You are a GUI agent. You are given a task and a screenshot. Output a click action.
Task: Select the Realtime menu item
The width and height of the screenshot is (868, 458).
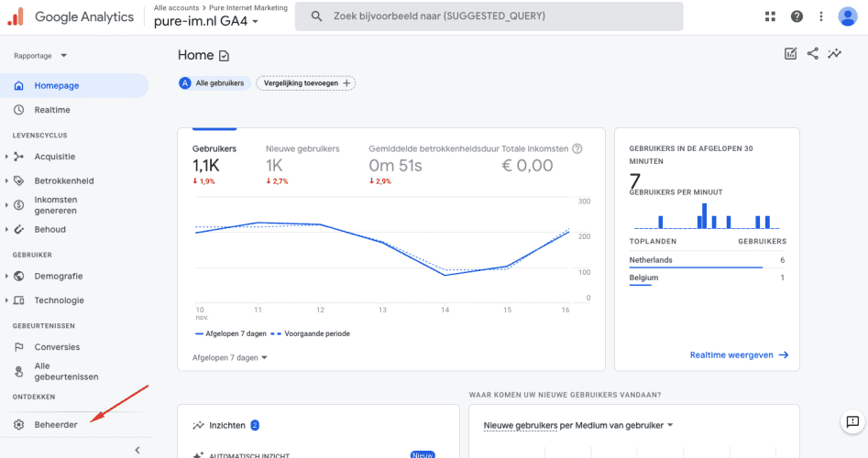[x=74, y=110]
